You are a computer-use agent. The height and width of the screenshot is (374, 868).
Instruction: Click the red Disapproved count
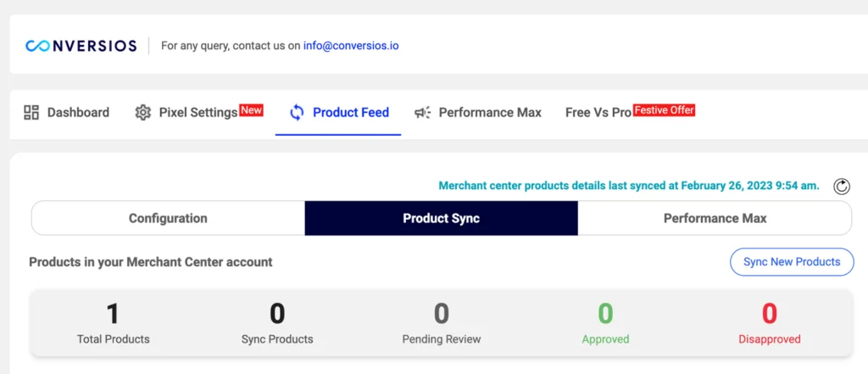pos(769,314)
